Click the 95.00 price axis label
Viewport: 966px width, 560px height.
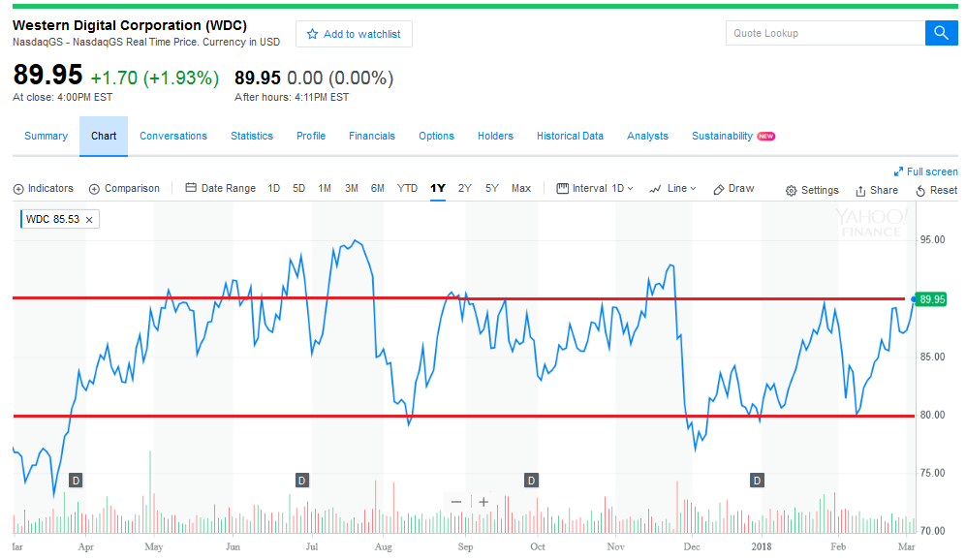(x=932, y=239)
